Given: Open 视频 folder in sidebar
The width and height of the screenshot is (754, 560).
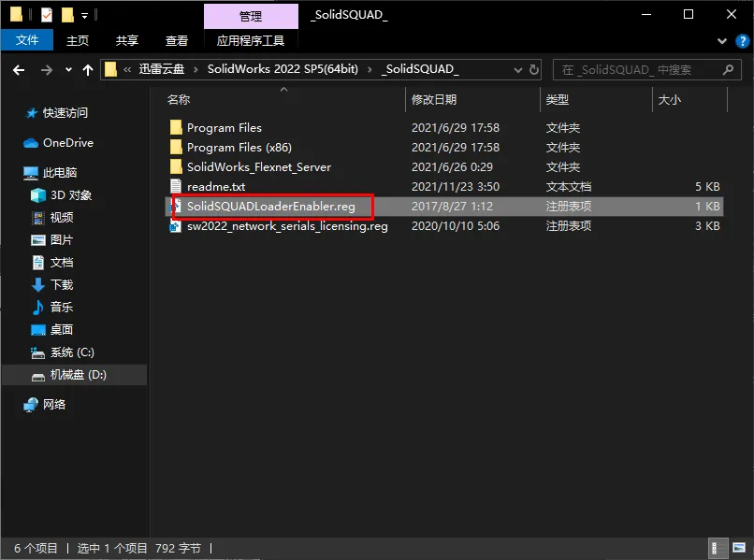Looking at the screenshot, I should [x=62, y=218].
